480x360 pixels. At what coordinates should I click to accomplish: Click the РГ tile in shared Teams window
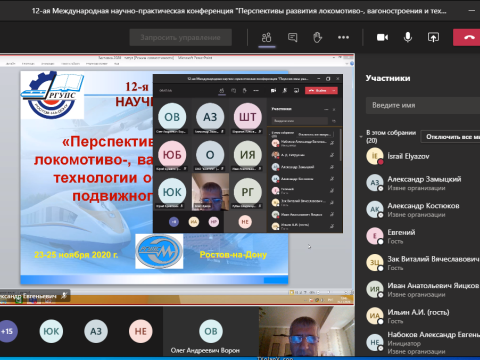coord(248,192)
